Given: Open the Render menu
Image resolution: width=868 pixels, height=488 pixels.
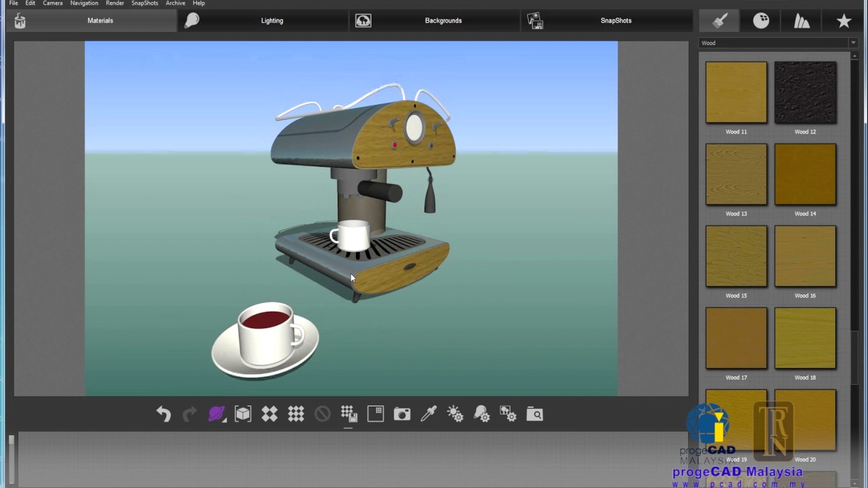Looking at the screenshot, I should click(115, 3).
